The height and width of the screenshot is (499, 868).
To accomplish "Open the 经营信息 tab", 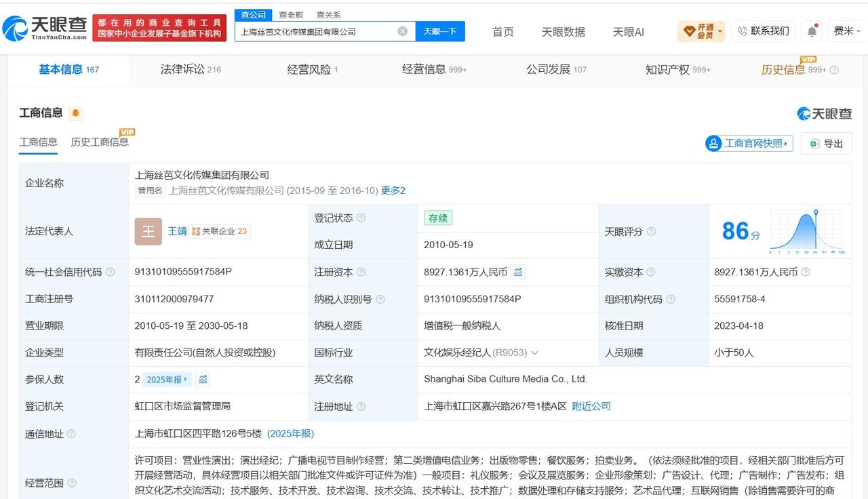I will coord(435,69).
